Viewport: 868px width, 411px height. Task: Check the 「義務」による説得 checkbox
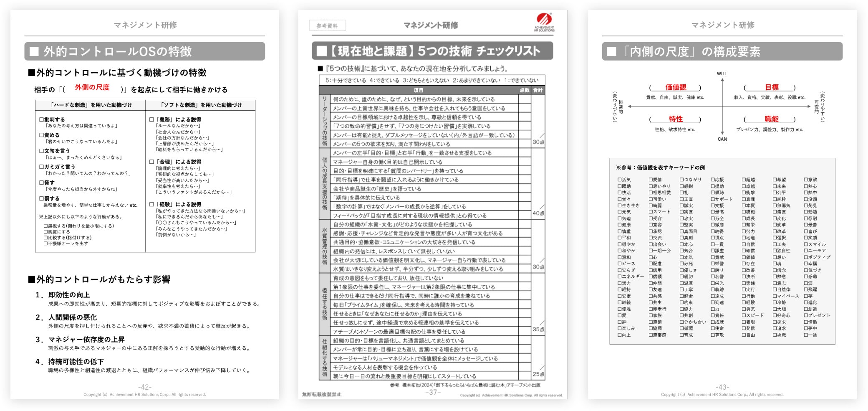pyautogui.click(x=151, y=119)
